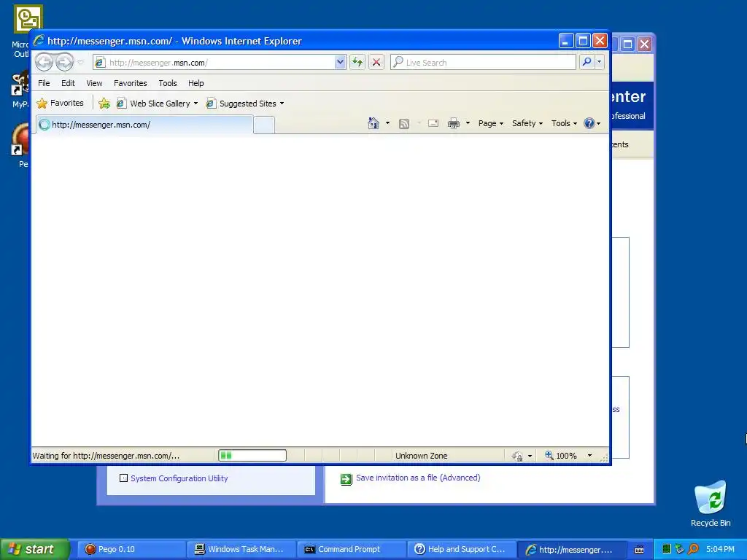Click the search magnifier button
The image size is (747, 560).
click(x=587, y=63)
